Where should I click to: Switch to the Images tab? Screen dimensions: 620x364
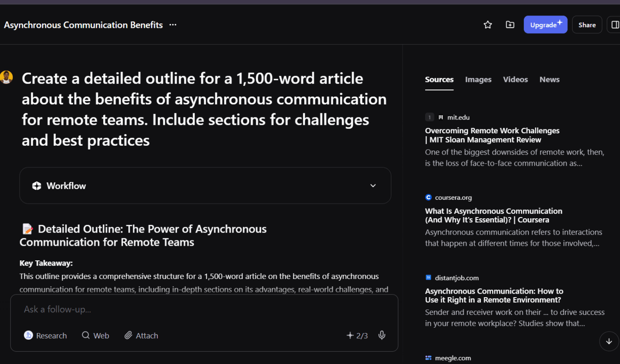tap(478, 79)
